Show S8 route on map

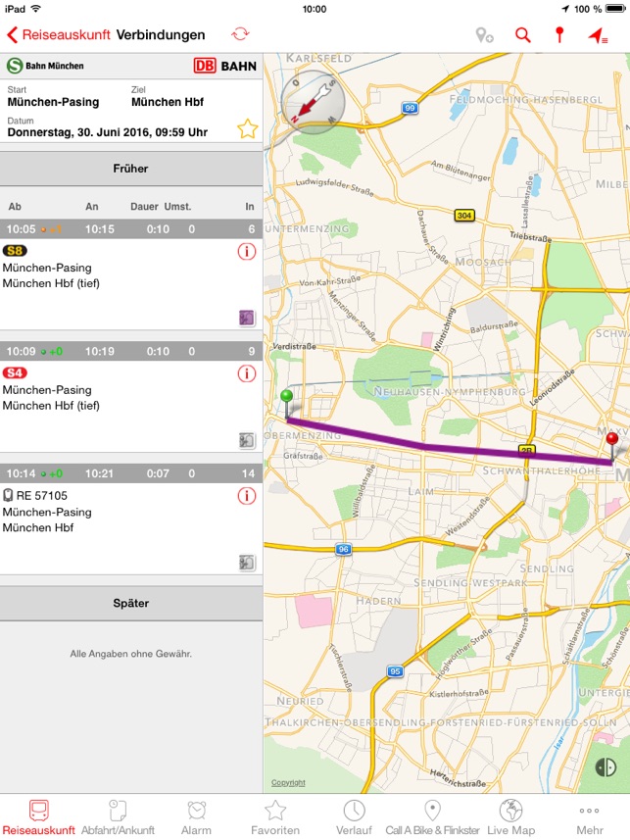pos(247,318)
